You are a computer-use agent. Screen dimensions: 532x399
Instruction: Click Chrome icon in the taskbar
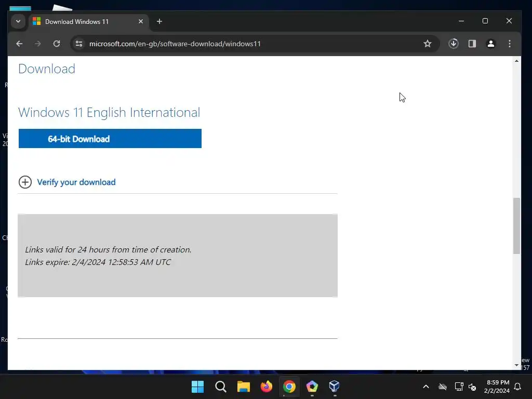click(289, 387)
